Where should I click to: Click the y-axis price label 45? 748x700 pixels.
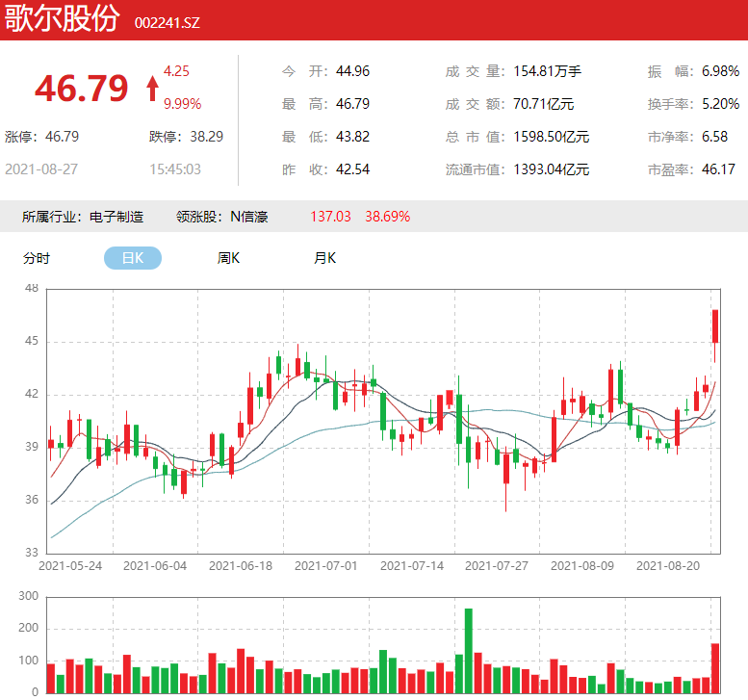click(x=32, y=341)
